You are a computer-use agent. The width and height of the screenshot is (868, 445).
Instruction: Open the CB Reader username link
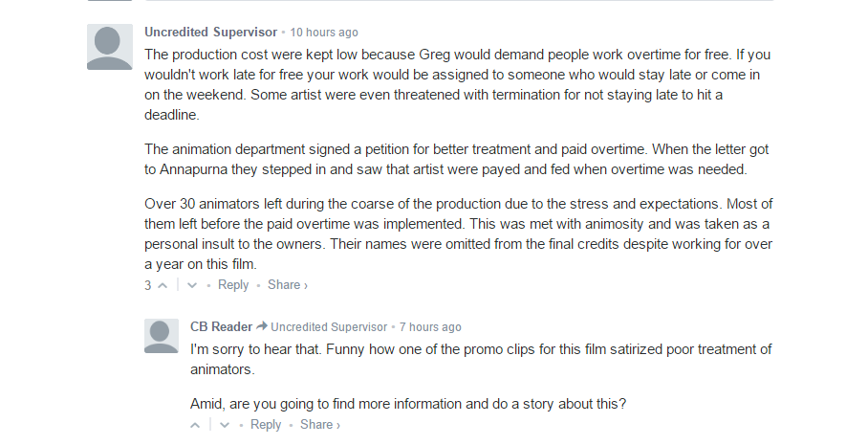[222, 327]
